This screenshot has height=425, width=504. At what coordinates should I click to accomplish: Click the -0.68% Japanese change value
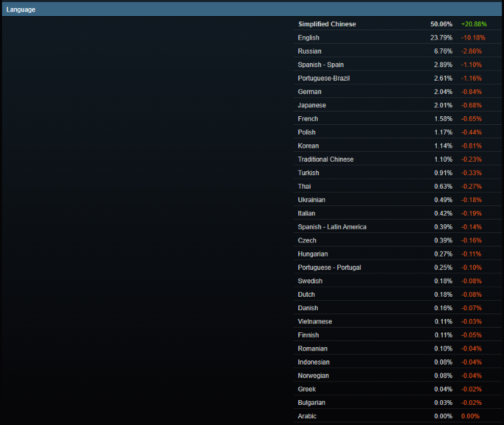click(x=472, y=105)
